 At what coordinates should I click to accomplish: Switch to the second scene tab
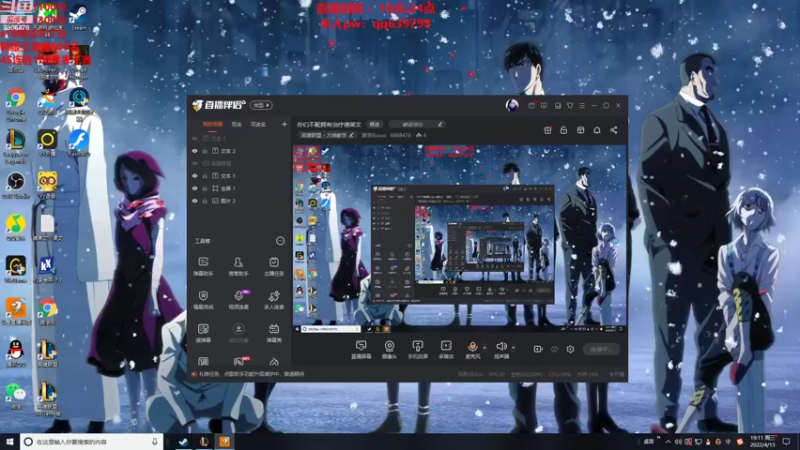[x=237, y=124]
